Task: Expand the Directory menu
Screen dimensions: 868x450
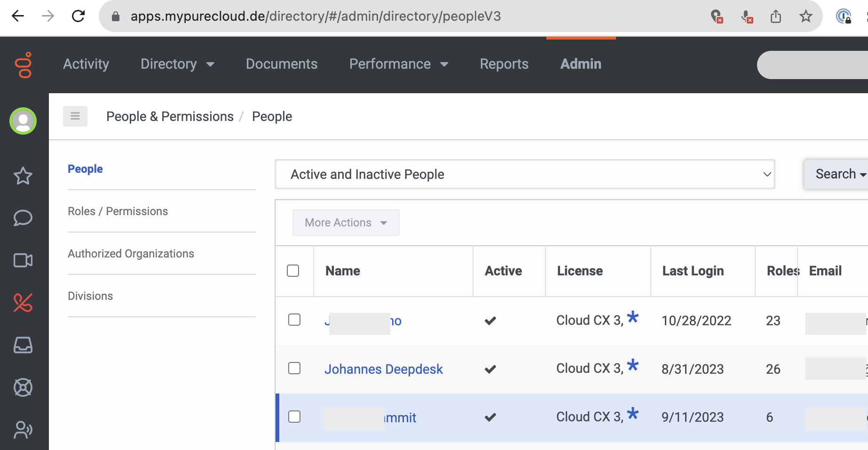Action: (177, 64)
